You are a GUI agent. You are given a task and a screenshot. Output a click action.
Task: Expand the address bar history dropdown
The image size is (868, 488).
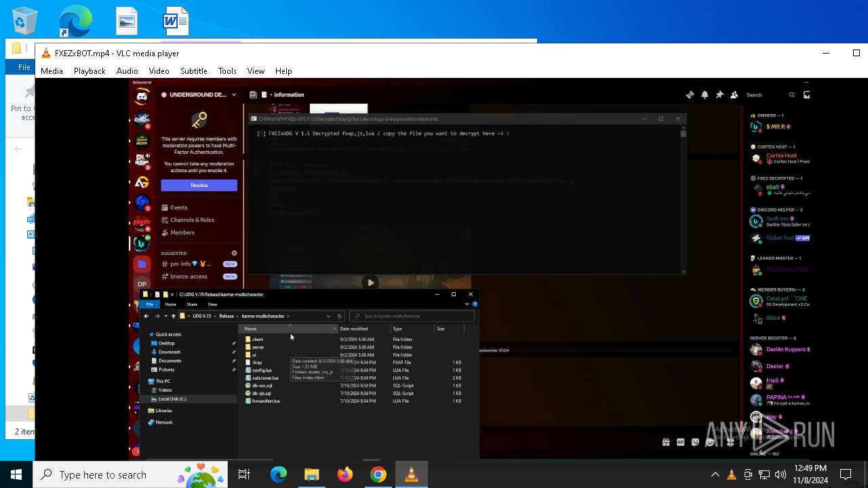pos(329,316)
